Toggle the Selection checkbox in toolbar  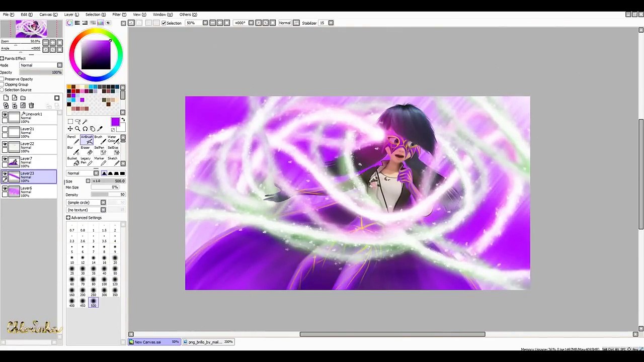point(164,23)
